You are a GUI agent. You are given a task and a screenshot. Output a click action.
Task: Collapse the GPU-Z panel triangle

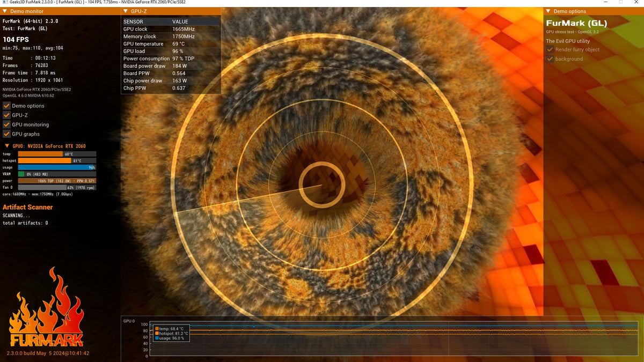click(126, 11)
